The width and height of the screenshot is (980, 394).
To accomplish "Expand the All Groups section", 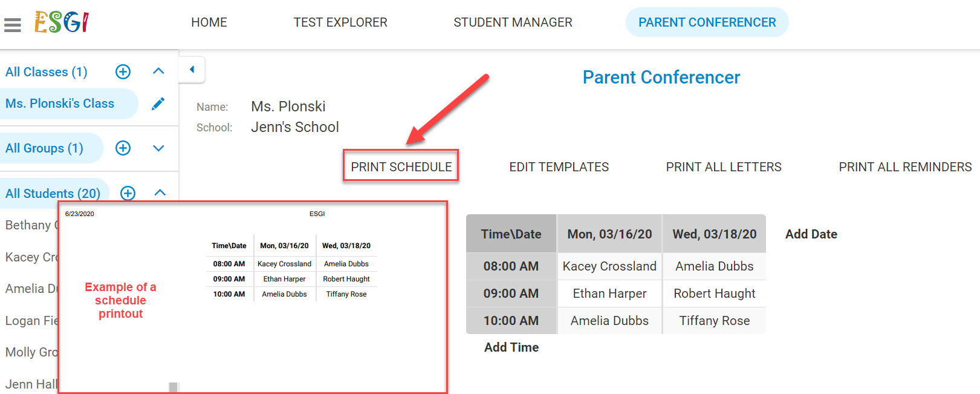I will pyautogui.click(x=159, y=148).
